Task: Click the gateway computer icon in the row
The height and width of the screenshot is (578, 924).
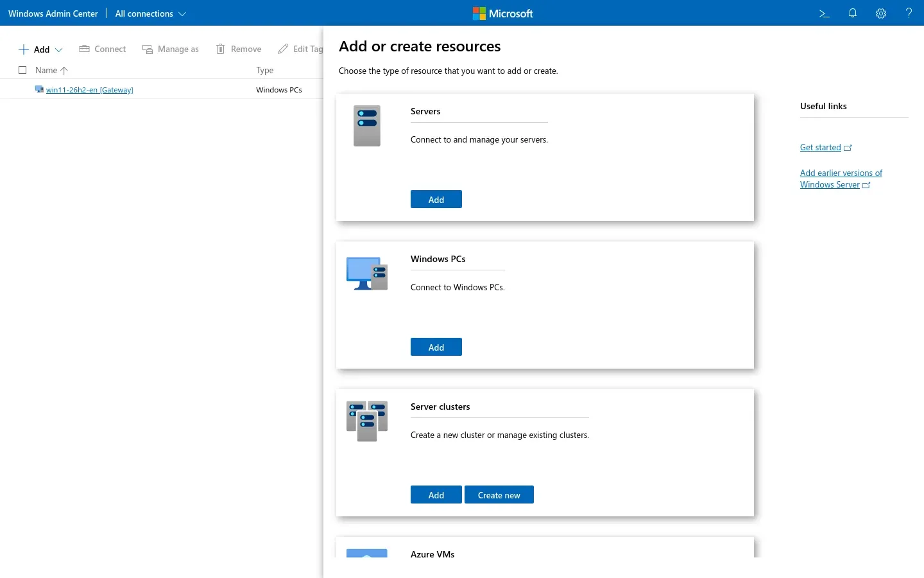Action: point(40,90)
